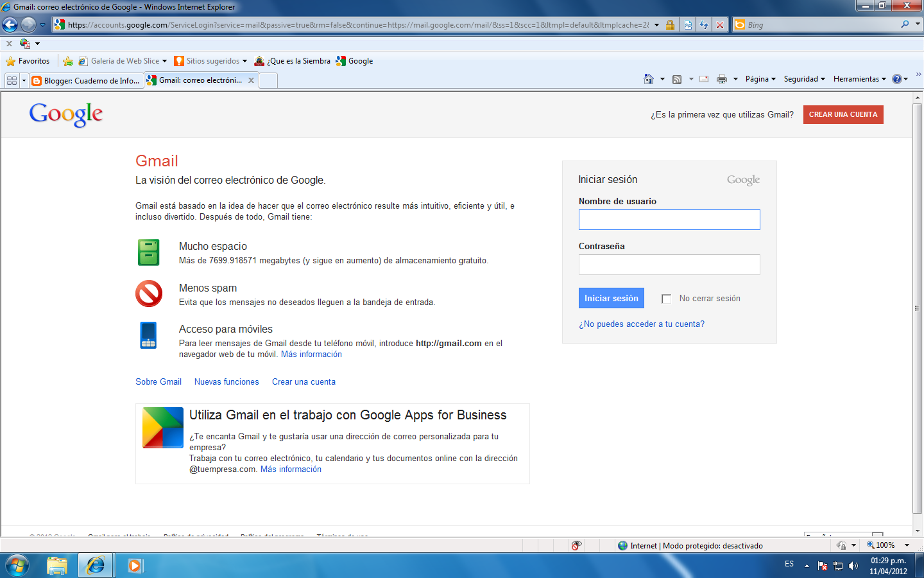Image resolution: width=924 pixels, height=578 pixels.
Task: Enable the No cerrar sesión checkbox
Action: pyautogui.click(x=666, y=298)
